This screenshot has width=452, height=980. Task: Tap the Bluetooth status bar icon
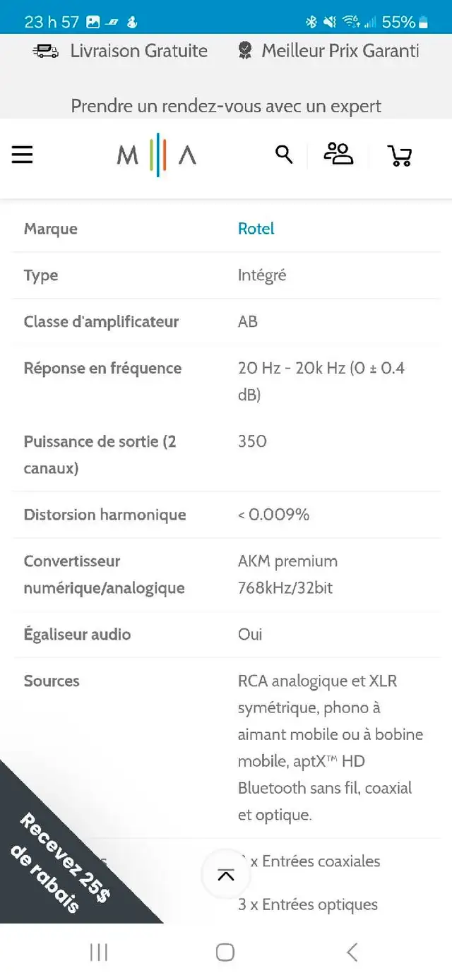pos(311,22)
